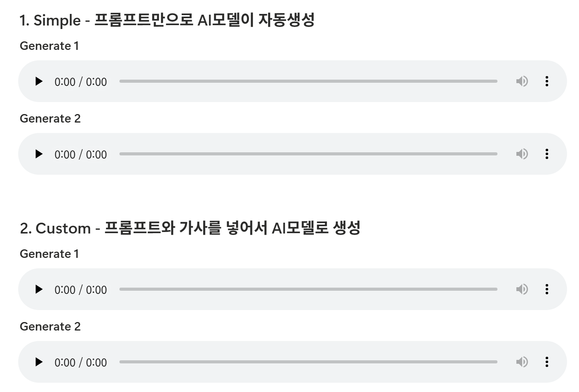Click the Simple section heading text
The height and width of the screenshot is (392, 579).
[x=168, y=20]
